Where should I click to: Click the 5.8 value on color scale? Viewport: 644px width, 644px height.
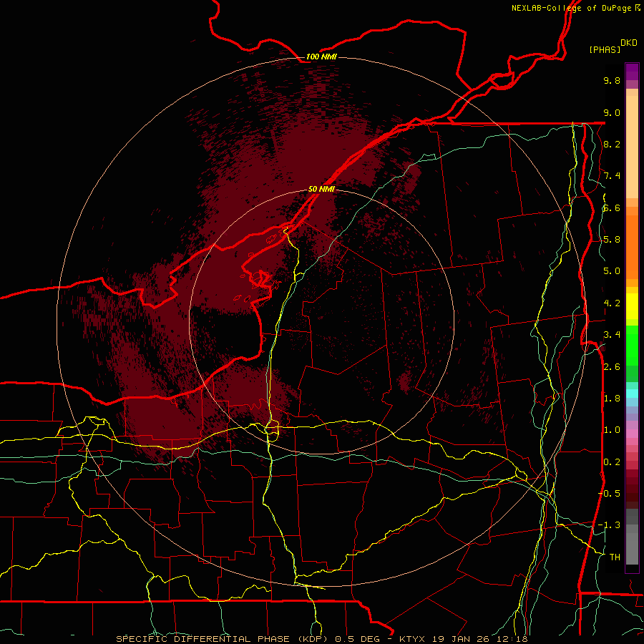(612, 240)
